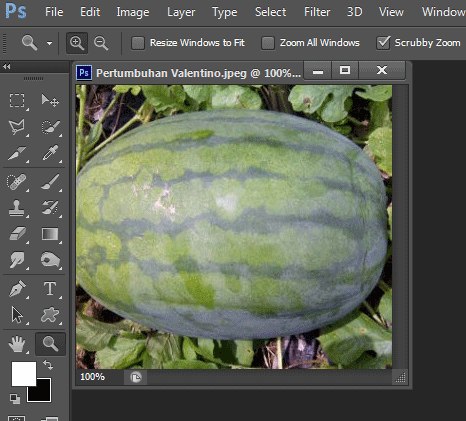Open the Filter menu

click(x=317, y=12)
